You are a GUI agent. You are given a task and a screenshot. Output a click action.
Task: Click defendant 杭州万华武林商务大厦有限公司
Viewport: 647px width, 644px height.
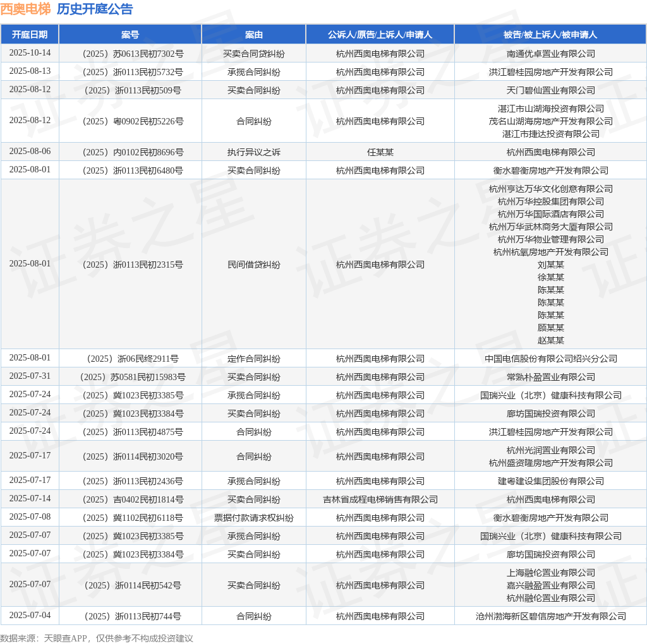[550, 227]
